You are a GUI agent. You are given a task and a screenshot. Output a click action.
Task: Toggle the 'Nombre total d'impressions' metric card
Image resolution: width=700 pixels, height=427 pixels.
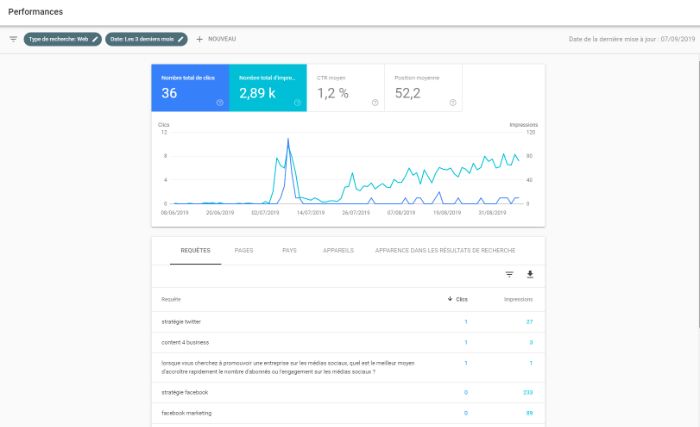click(268, 88)
